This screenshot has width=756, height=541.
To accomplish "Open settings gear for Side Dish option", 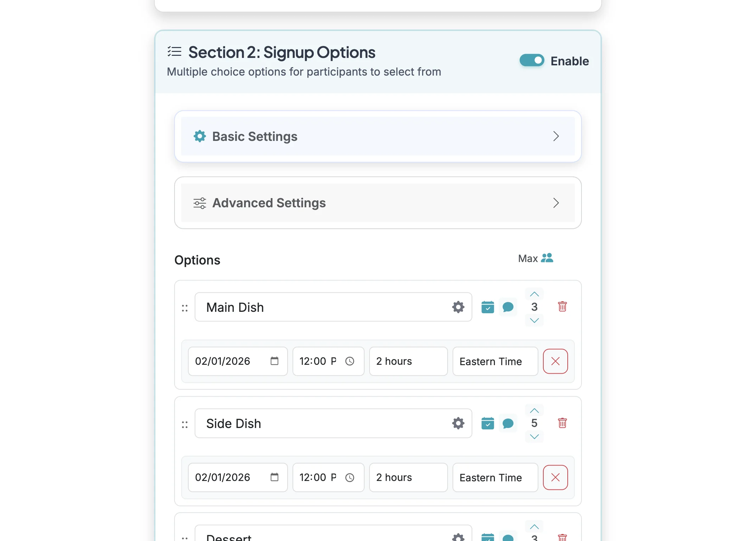I will [x=458, y=423].
